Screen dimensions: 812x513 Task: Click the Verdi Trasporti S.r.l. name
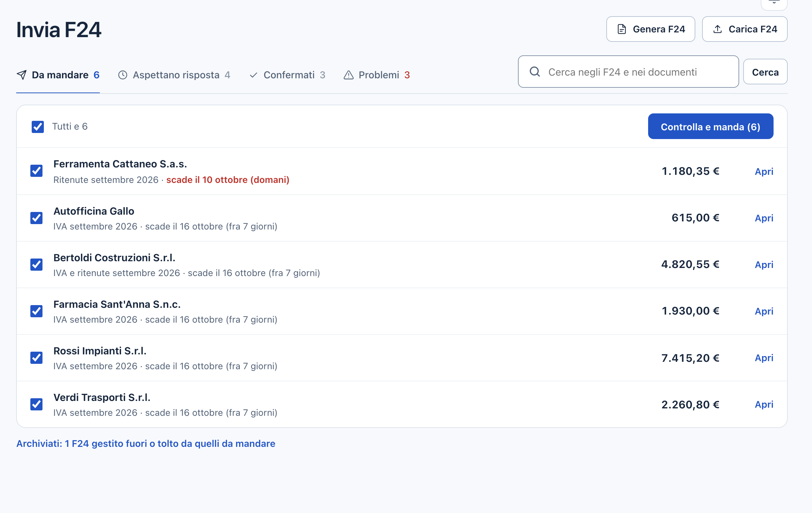102,398
